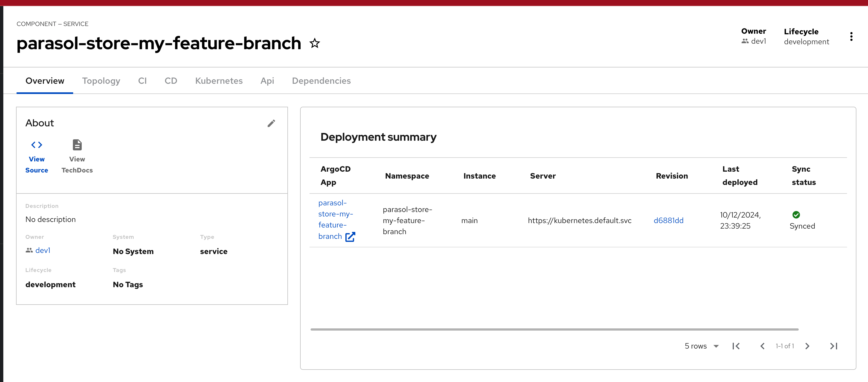The image size is (868, 382).
Task: Go to last page of deployment table
Action: (x=834, y=346)
